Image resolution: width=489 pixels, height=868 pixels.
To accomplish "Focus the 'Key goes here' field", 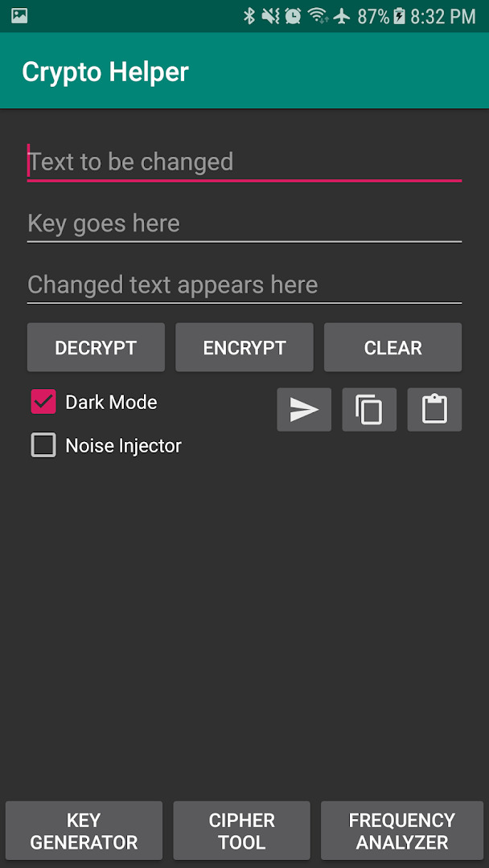I will 244,223.
